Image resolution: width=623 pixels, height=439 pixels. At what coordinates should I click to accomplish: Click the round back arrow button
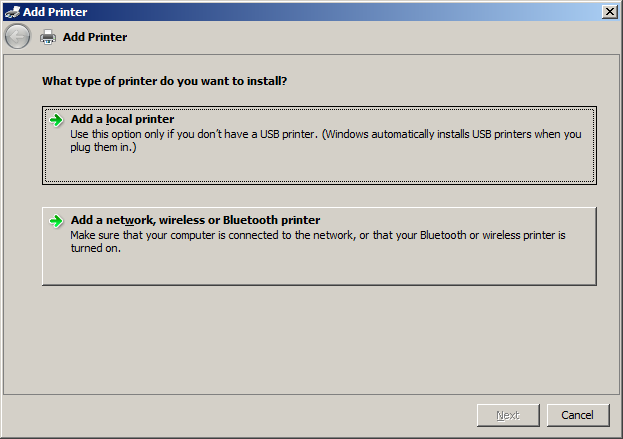[x=17, y=37]
